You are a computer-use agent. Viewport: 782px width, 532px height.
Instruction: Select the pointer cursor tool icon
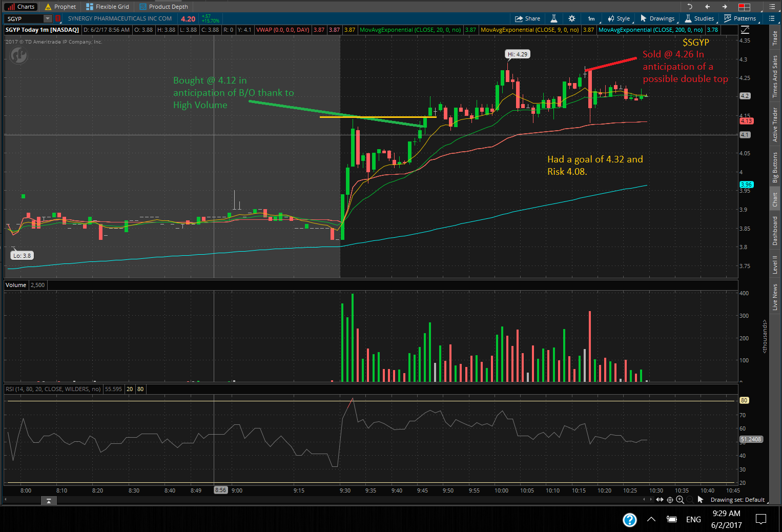[x=701, y=500]
